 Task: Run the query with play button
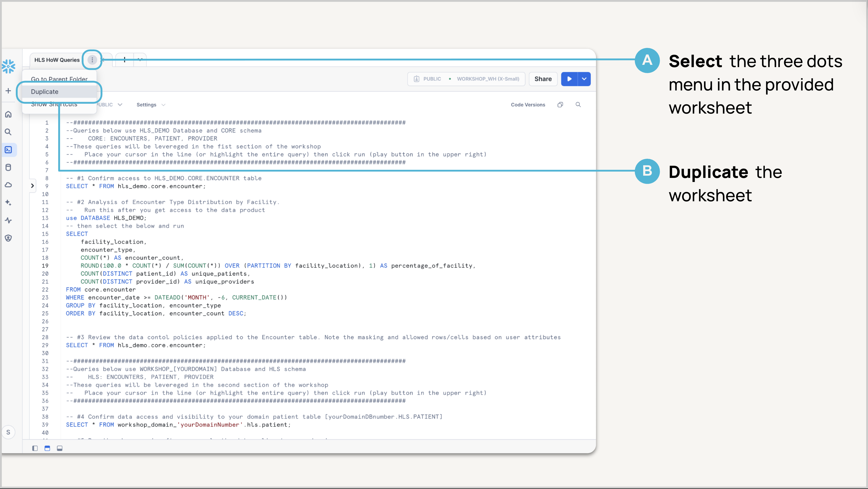click(x=569, y=79)
